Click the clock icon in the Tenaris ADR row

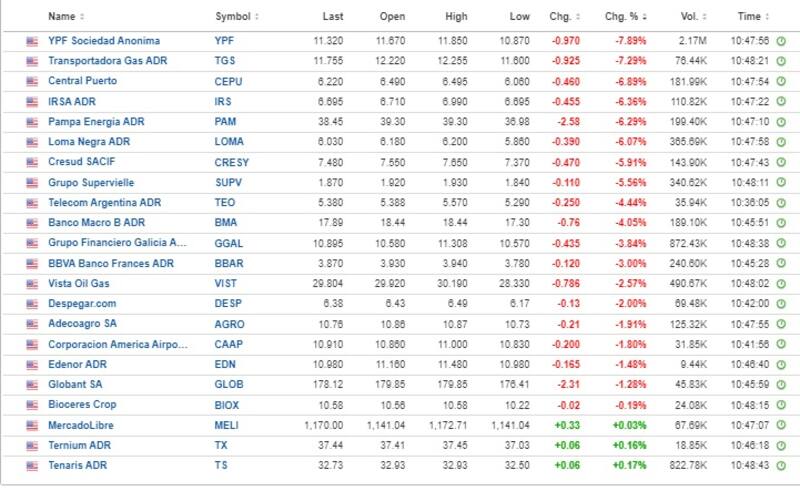[x=781, y=465]
